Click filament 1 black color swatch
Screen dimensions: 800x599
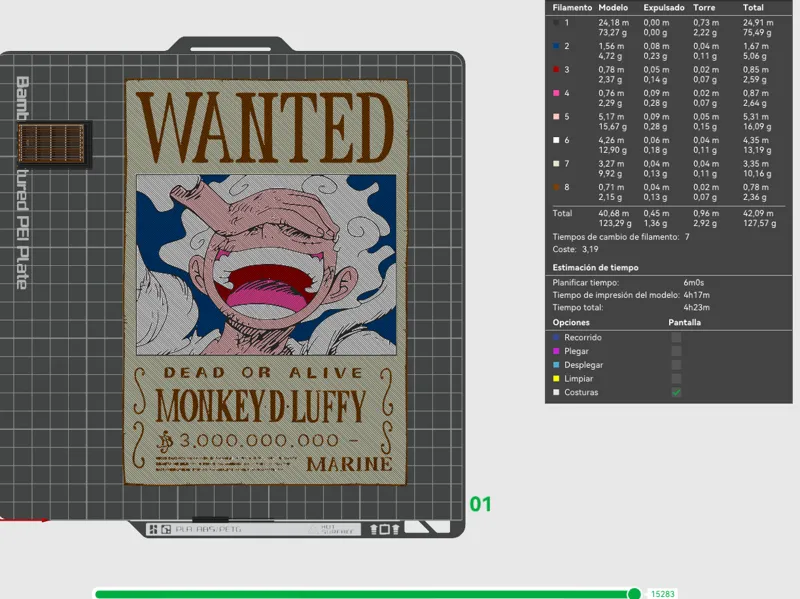pos(556,22)
